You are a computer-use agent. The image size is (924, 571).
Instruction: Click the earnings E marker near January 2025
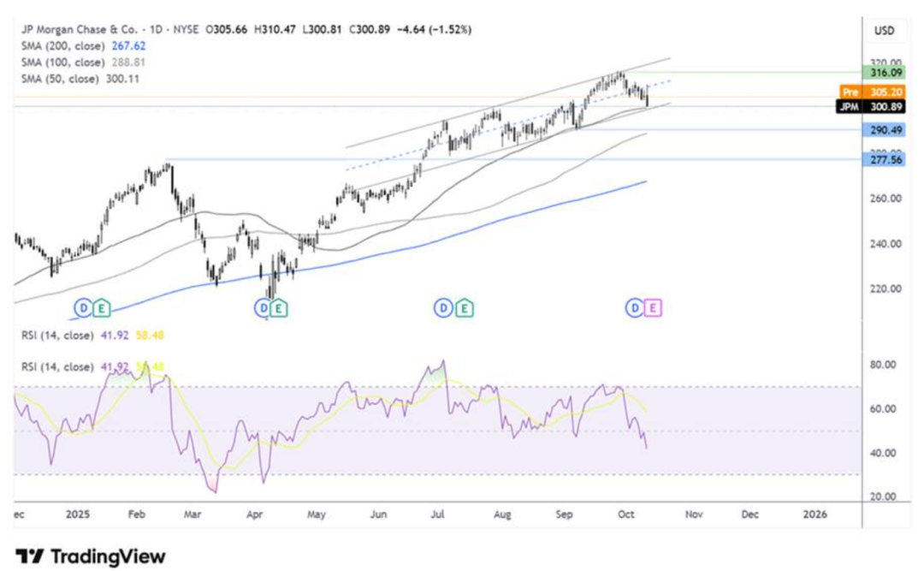101,308
